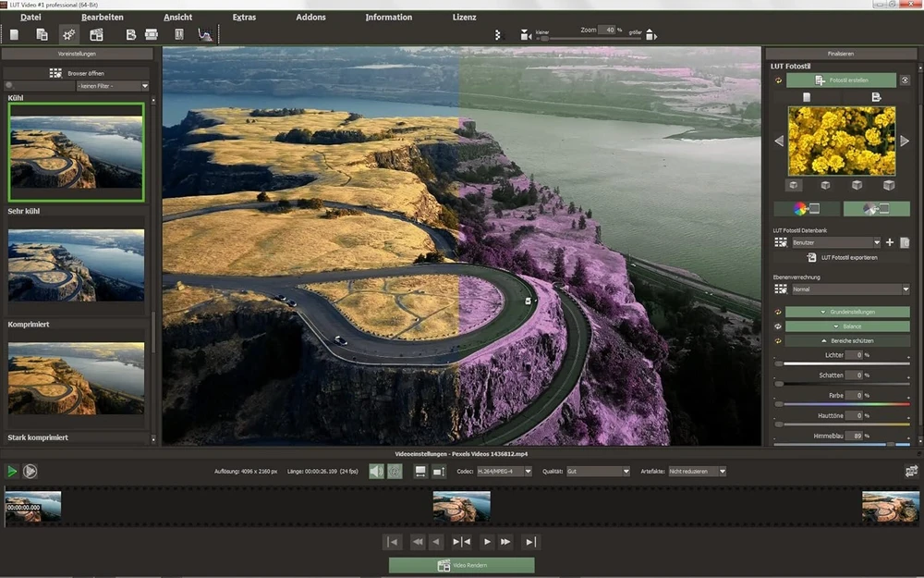Open the database grid icon beside Benutzer
Viewport: 924px width, 578px height.
point(781,242)
